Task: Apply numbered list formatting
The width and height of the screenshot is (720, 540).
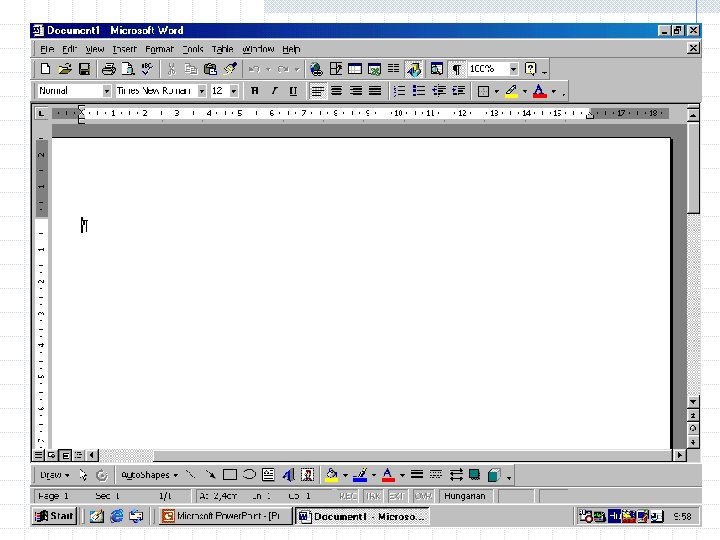Action: [399, 91]
